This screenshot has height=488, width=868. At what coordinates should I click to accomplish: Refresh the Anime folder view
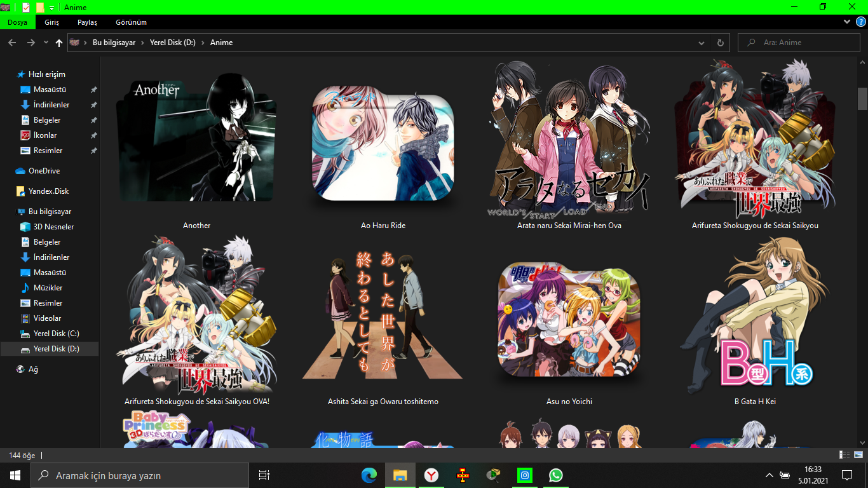coord(720,43)
